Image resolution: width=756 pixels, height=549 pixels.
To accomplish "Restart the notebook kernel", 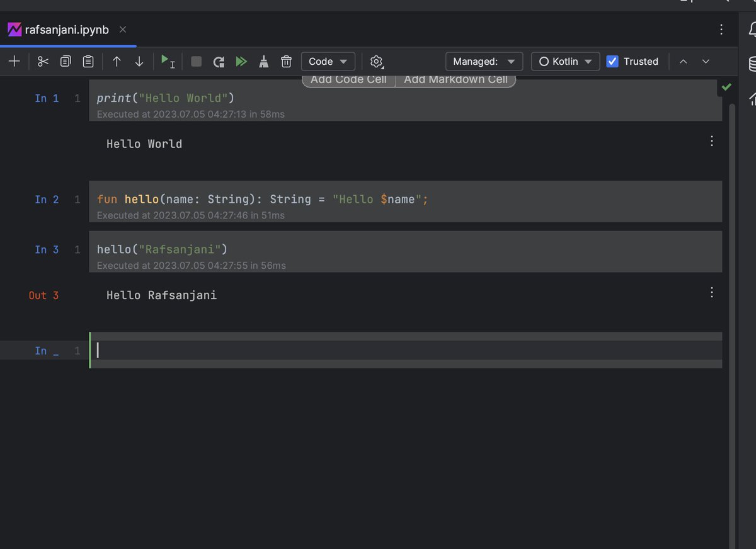I will click(219, 61).
